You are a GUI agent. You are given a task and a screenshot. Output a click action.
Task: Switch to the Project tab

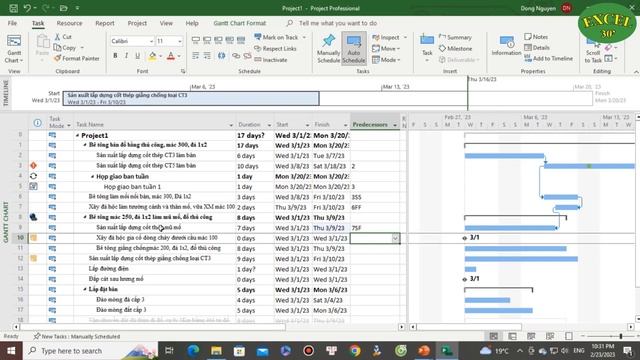click(x=137, y=23)
